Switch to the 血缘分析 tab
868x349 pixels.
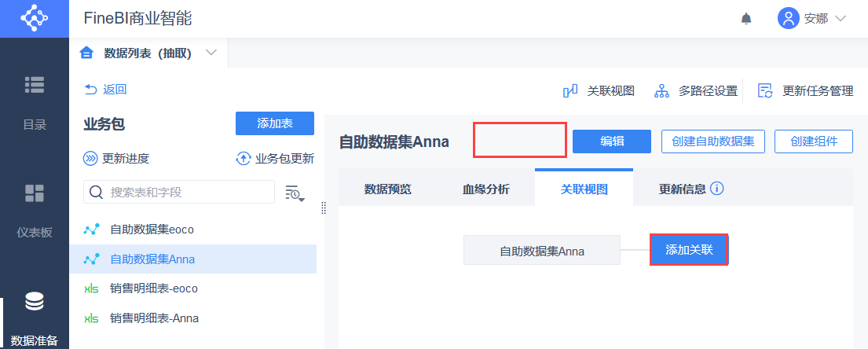coord(485,189)
